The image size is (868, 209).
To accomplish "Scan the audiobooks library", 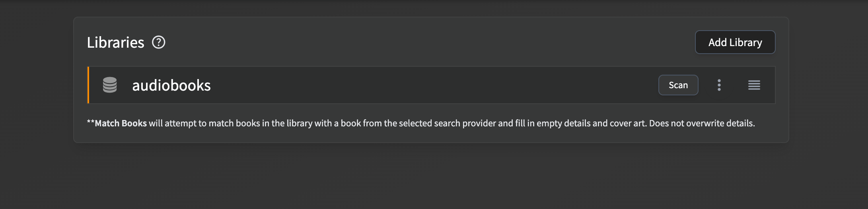I will tap(678, 85).
